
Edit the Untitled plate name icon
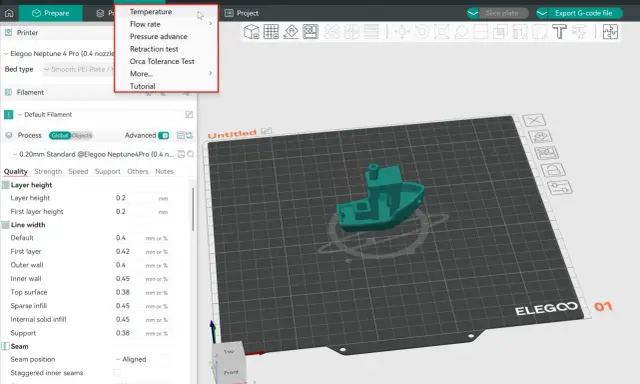point(267,131)
